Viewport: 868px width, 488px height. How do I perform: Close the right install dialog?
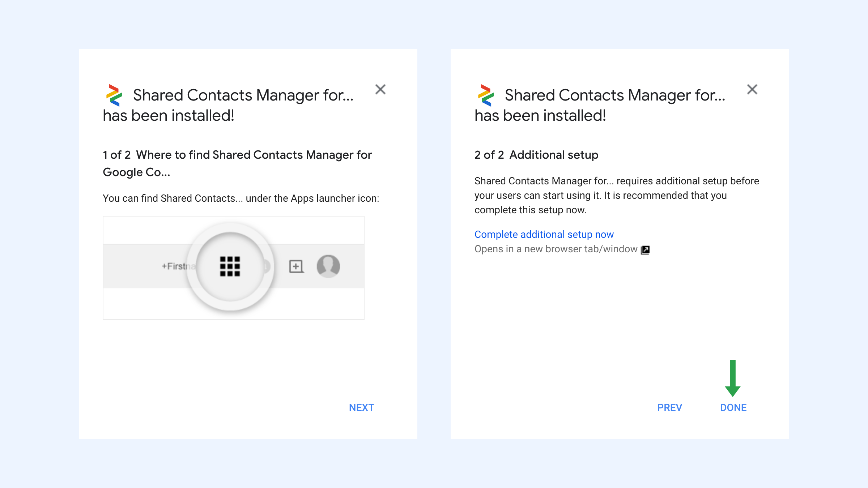tap(752, 89)
